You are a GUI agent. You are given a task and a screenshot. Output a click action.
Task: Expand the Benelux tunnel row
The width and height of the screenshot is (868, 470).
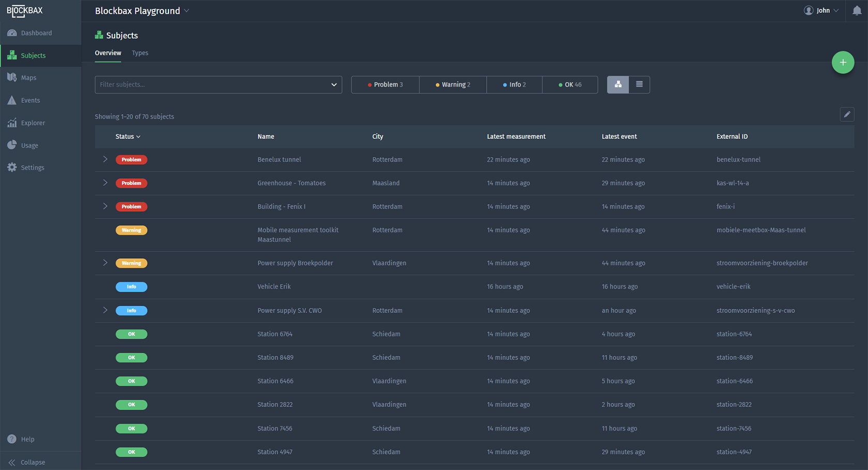[105, 160]
